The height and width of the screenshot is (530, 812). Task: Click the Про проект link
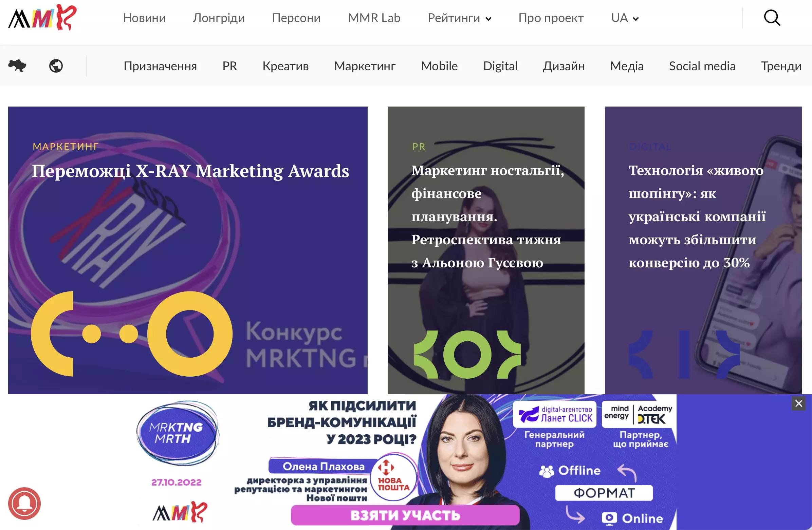551,18
